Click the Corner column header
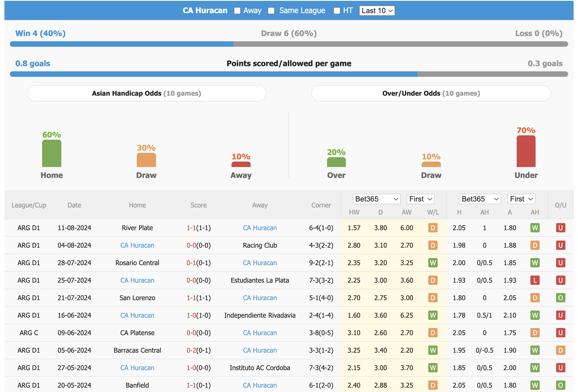This screenshot has width=578, height=392. pyautogui.click(x=321, y=205)
